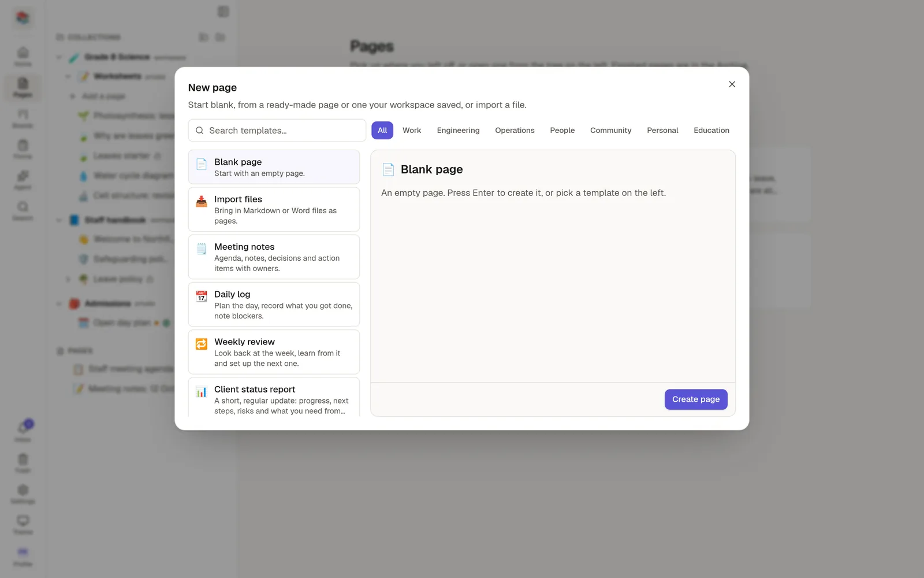Click the Client status report chart icon

202,391
